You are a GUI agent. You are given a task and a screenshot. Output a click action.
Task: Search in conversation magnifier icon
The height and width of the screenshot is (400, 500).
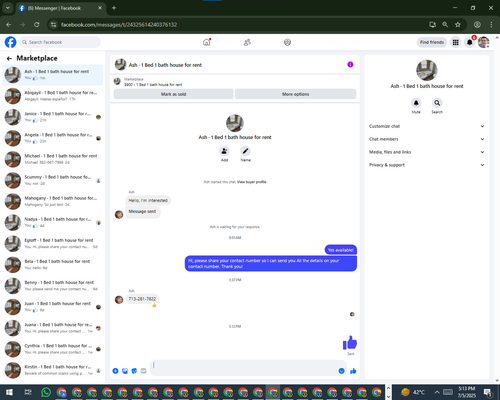[x=437, y=103]
